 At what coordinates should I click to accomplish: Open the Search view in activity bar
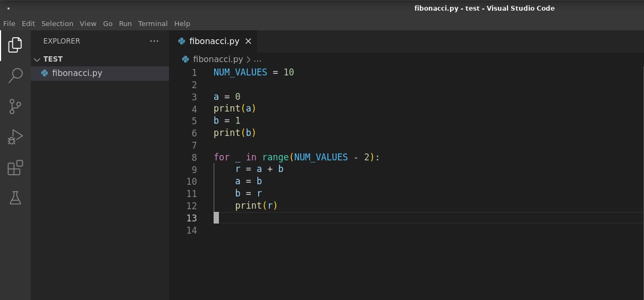coord(15,76)
